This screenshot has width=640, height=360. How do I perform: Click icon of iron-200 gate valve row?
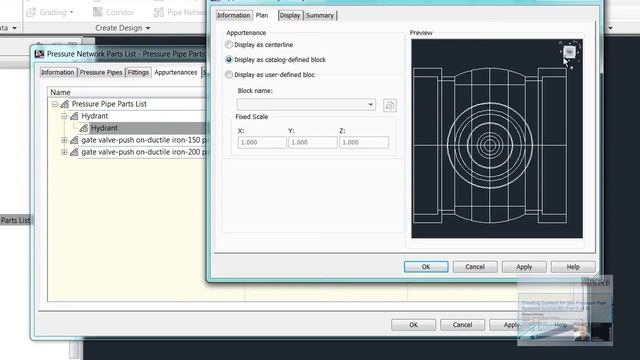(x=74, y=152)
